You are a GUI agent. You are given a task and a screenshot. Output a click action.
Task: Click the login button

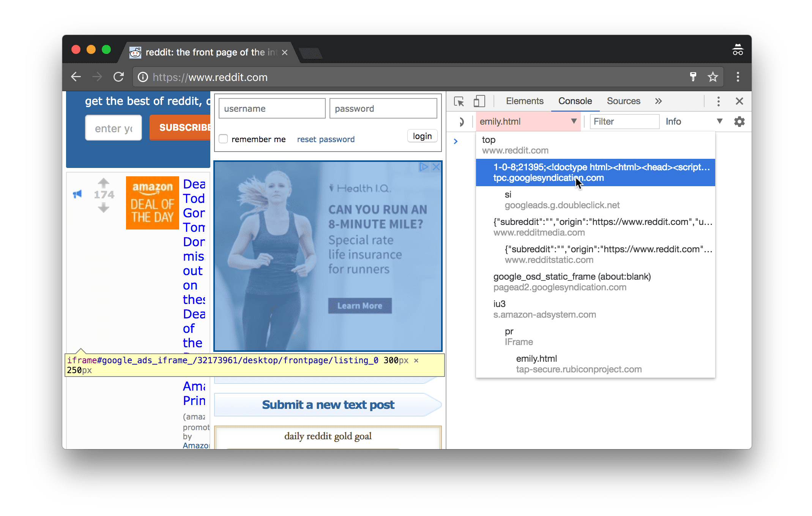[x=423, y=136]
